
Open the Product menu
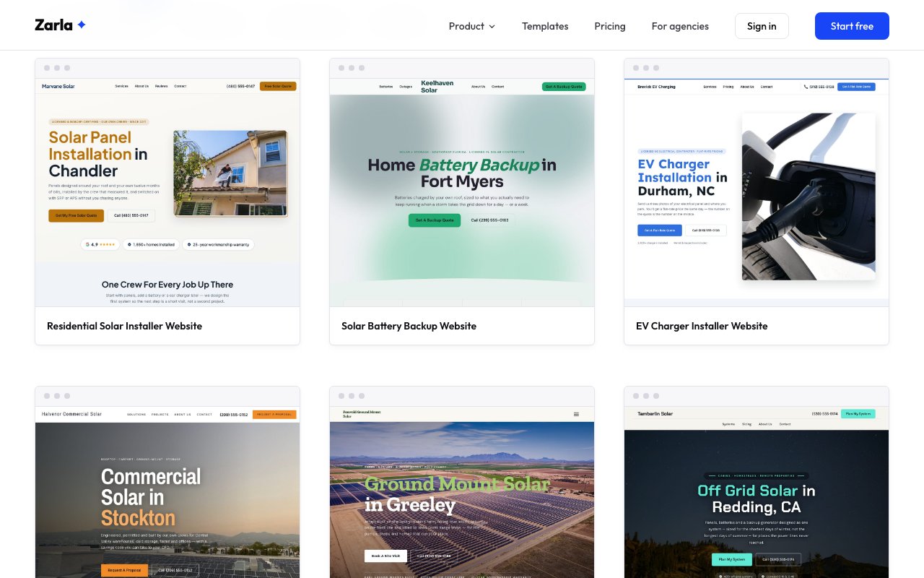coord(472,26)
